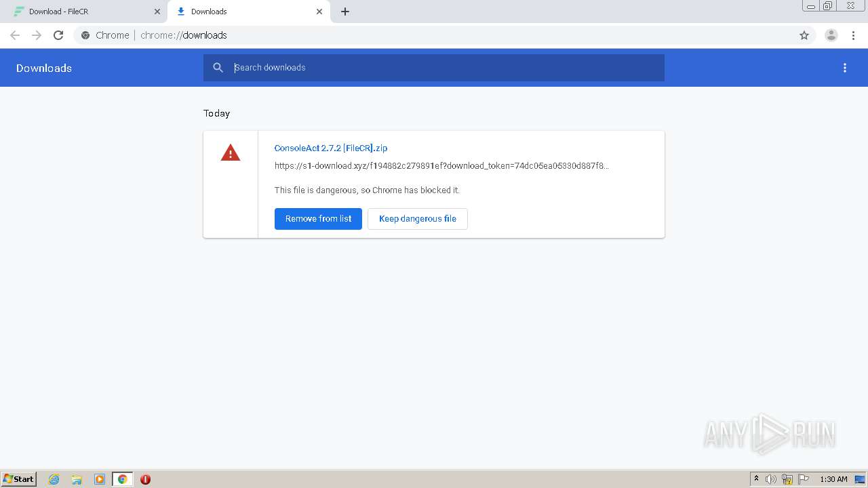The image size is (868, 488).
Task: Show hidden system tray icons
Action: click(x=756, y=479)
